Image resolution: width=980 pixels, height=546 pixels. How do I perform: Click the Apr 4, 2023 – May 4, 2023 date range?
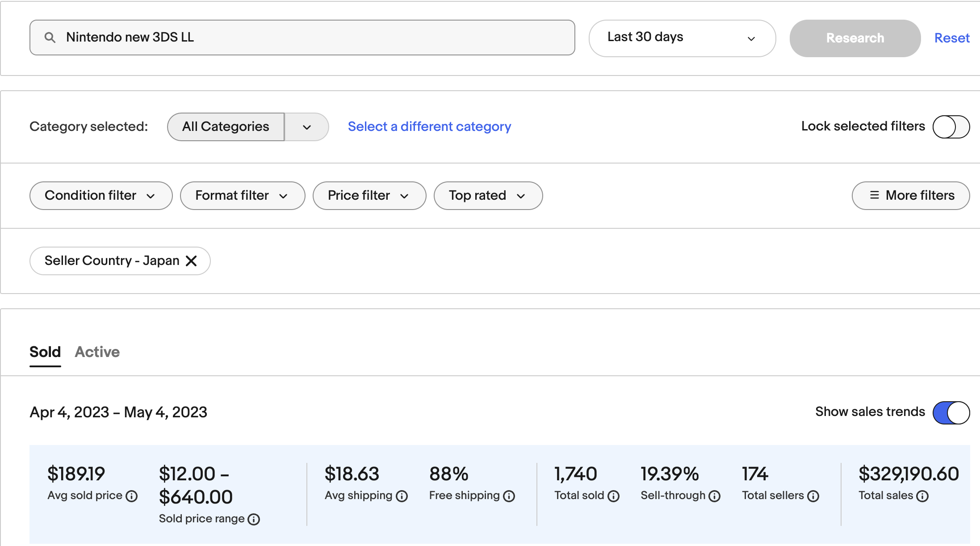coord(118,412)
